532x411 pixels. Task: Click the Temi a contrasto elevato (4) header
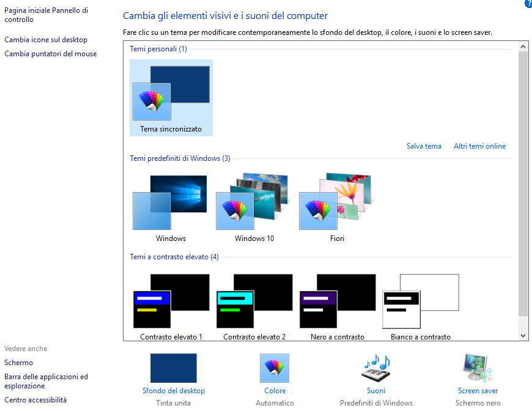point(174,257)
